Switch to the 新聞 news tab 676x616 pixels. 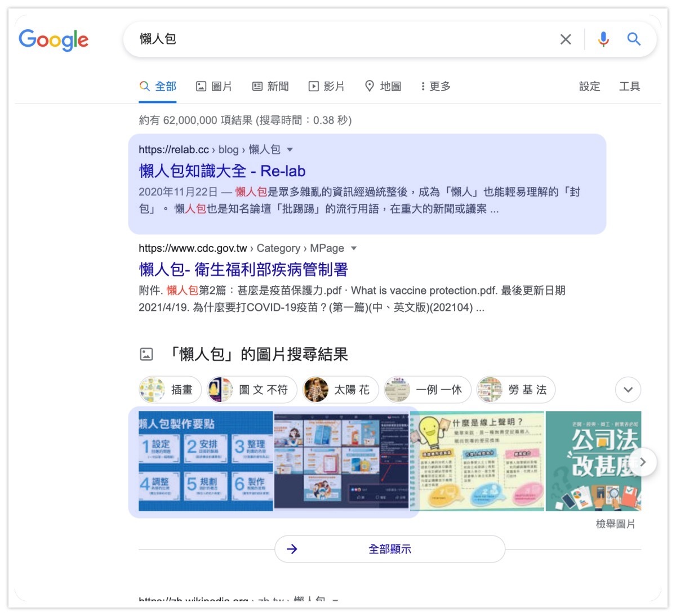click(270, 86)
